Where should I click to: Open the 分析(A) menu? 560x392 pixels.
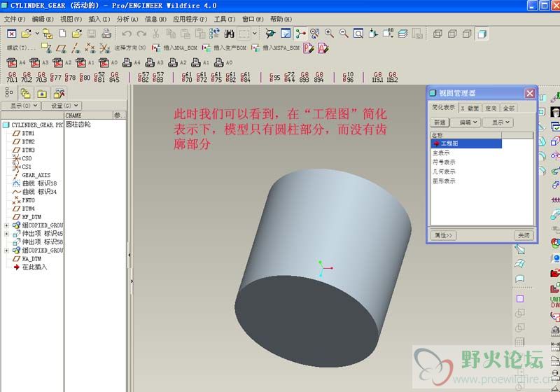coord(127,19)
